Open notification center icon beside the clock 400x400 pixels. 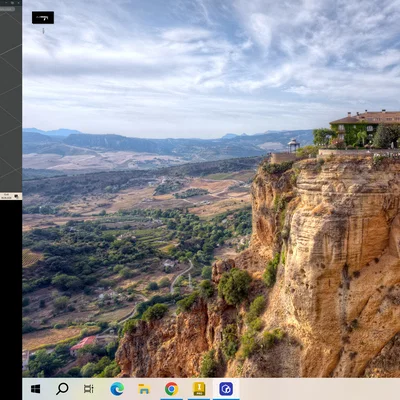point(16,196)
